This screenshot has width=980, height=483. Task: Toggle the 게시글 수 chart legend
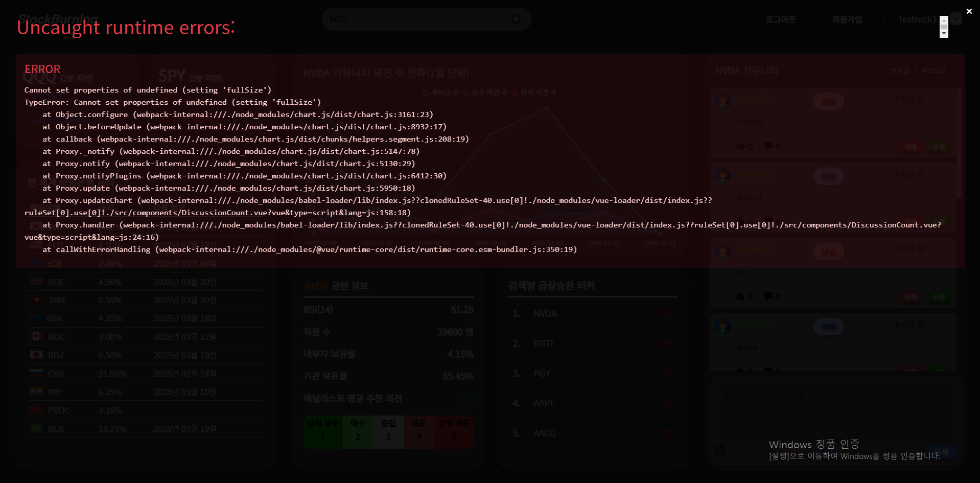pyautogui.click(x=441, y=93)
